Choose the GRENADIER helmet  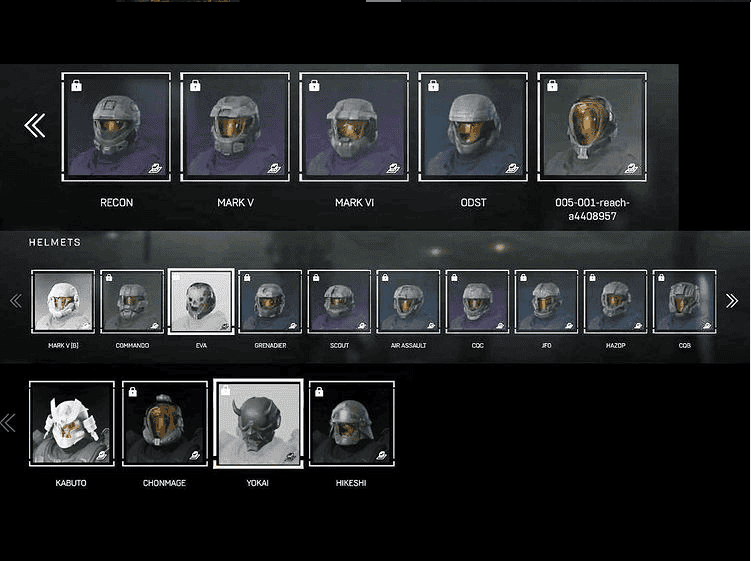(270, 301)
